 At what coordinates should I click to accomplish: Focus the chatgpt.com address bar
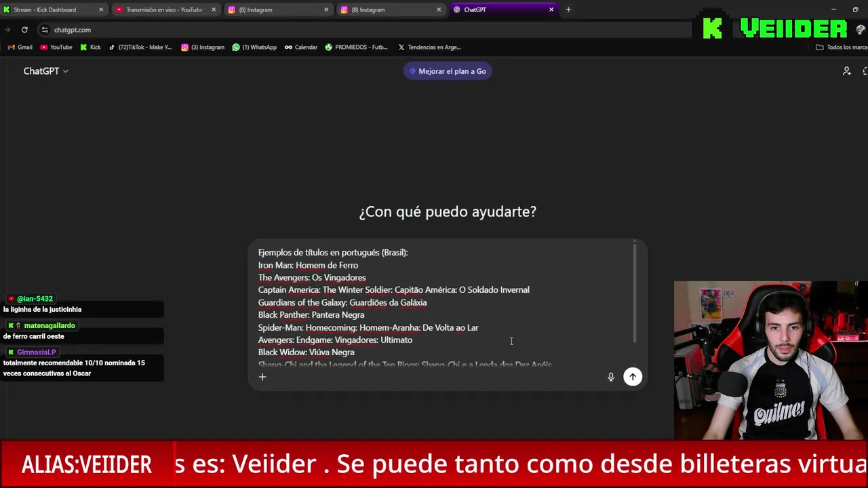pyautogui.click(x=366, y=30)
